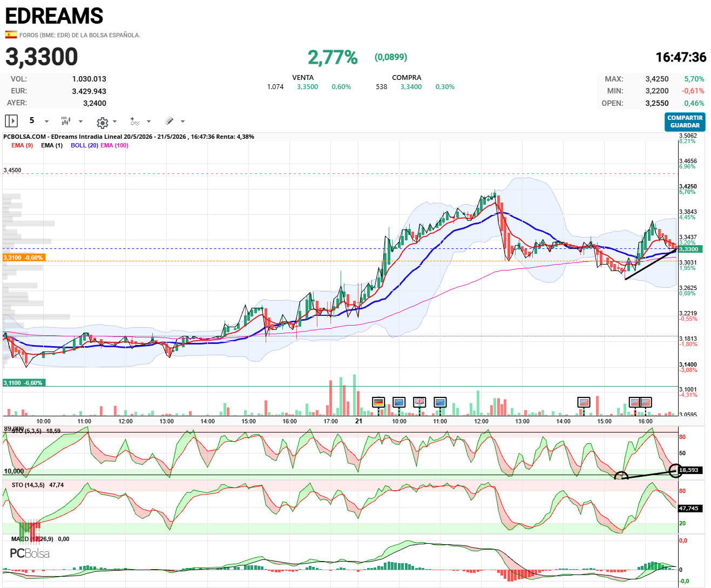Image resolution: width=711 pixels, height=588 pixels.
Task: Open the gear settings icon
Action: tap(102, 122)
